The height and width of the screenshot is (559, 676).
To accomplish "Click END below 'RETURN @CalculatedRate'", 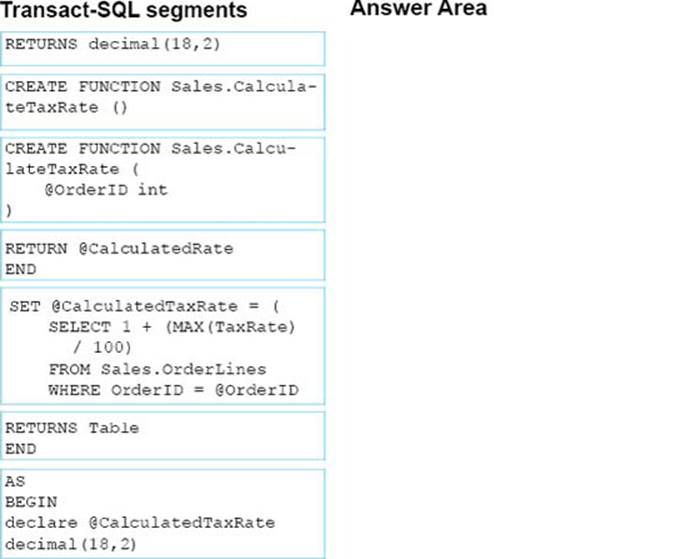I will [x=20, y=269].
